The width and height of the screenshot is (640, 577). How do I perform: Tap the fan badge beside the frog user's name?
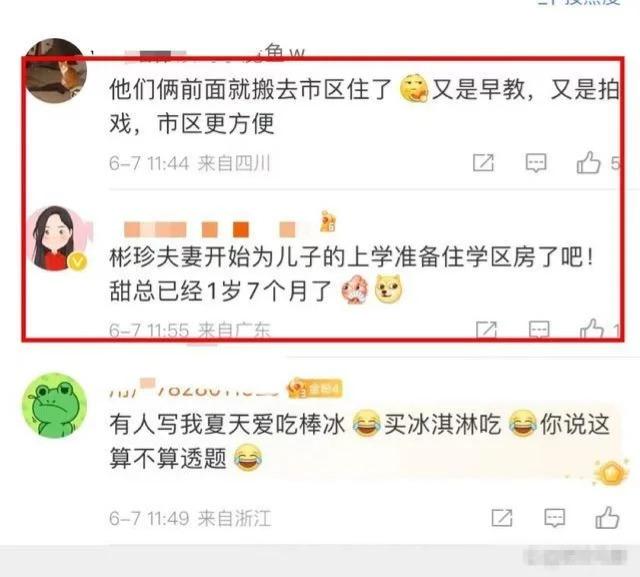(314, 388)
